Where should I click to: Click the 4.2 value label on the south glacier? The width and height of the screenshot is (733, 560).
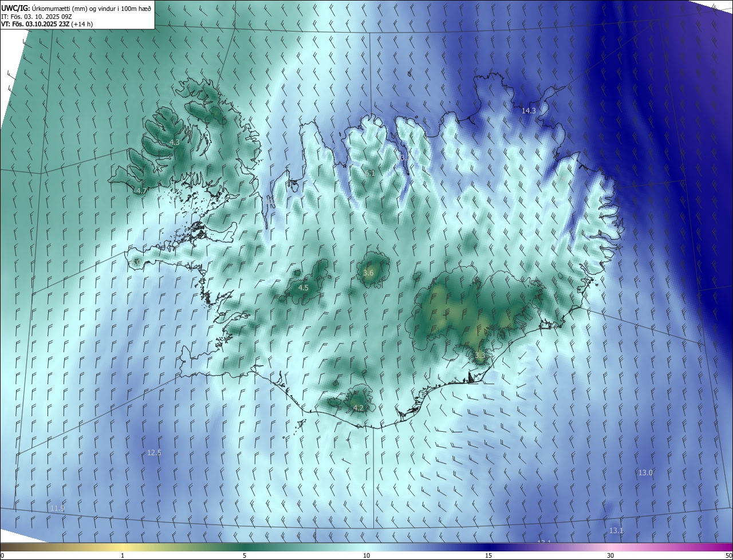(x=358, y=408)
